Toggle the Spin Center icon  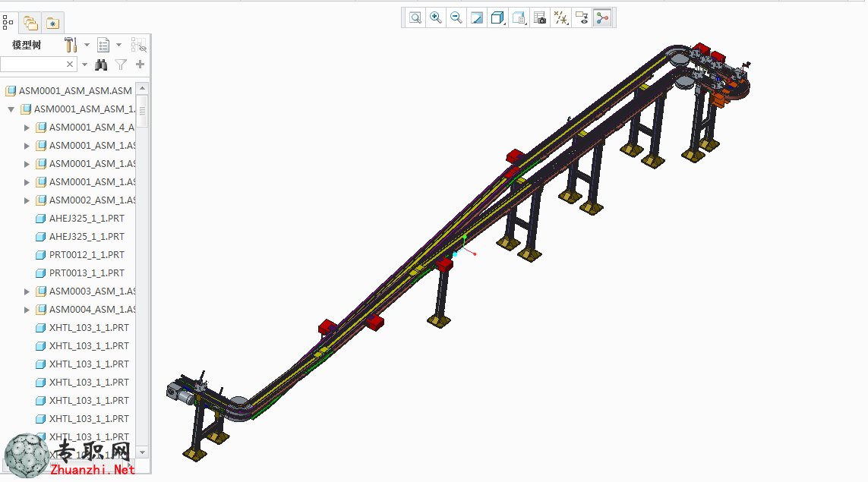click(x=602, y=17)
